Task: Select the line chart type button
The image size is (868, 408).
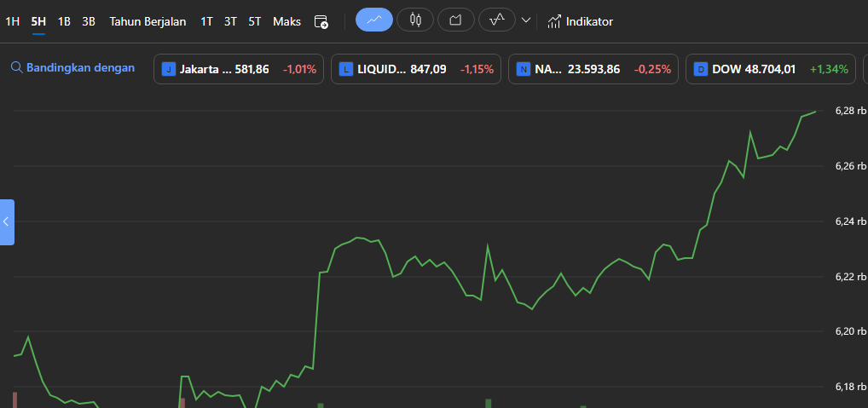Action: 373,20
